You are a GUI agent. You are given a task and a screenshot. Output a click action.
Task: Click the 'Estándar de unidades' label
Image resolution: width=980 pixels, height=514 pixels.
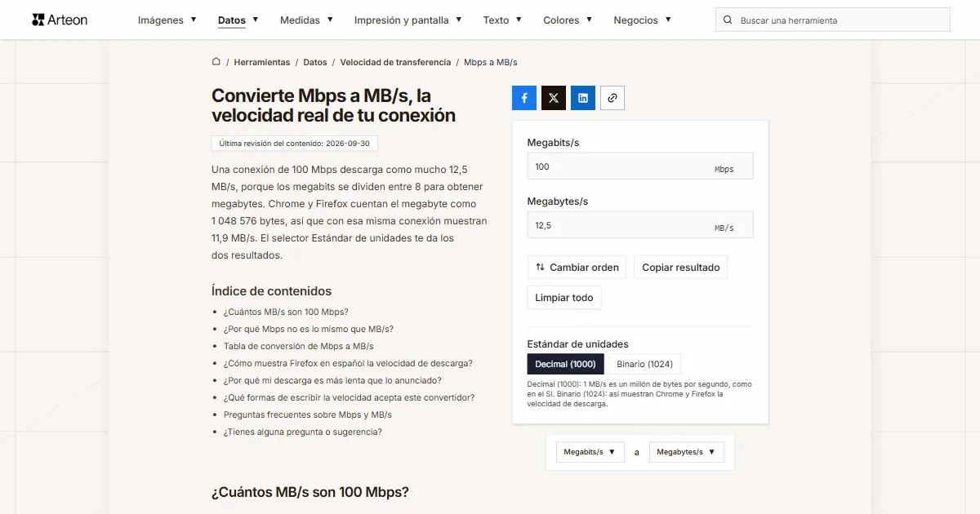click(578, 344)
